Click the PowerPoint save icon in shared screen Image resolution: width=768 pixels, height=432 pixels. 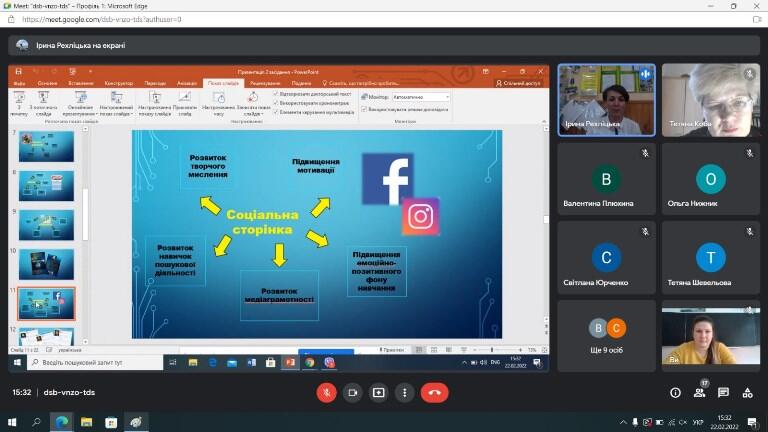[19, 72]
